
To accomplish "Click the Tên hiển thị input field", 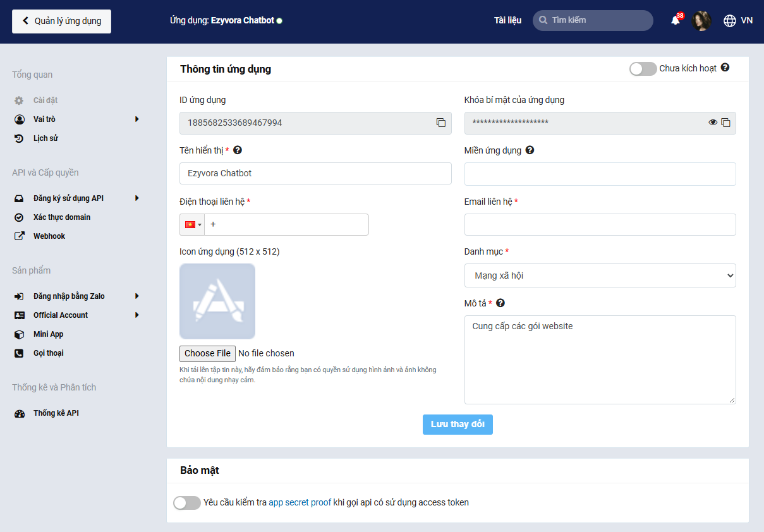I will pyautogui.click(x=315, y=173).
